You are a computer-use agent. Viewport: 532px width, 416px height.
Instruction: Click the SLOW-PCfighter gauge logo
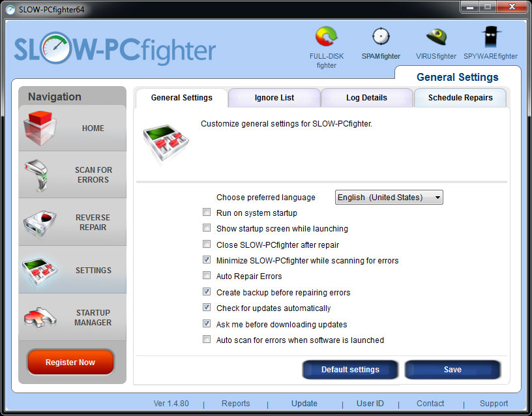click(x=55, y=48)
